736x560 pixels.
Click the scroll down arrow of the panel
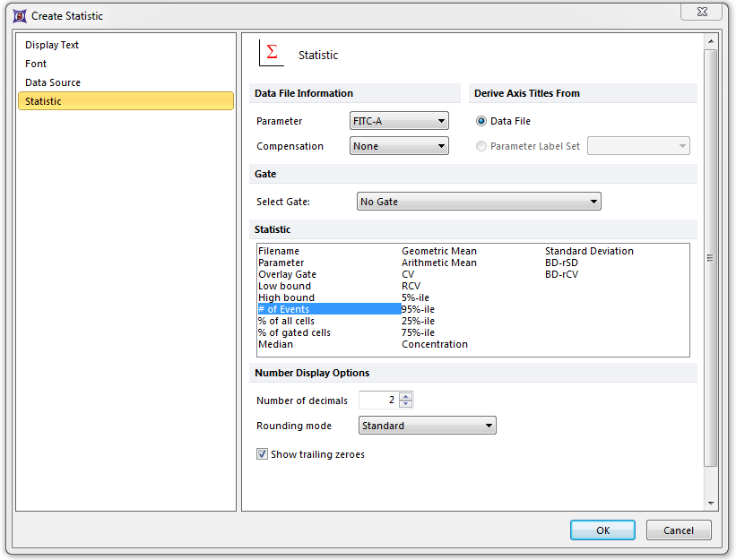[711, 504]
